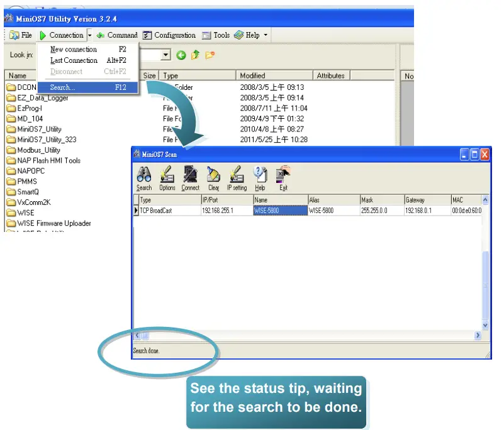Click the WISE-5800 Alias cell
504x430 pixels.
tap(334, 211)
